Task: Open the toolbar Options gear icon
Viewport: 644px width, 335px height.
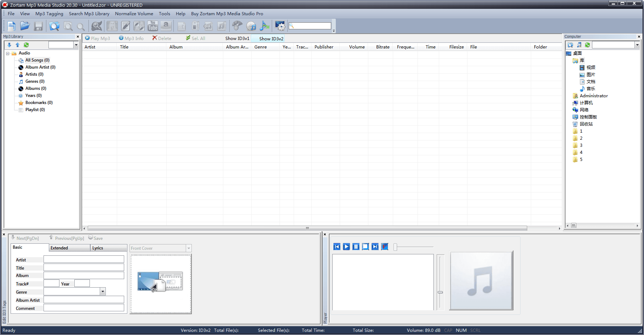Action: [x=280, y=26]
